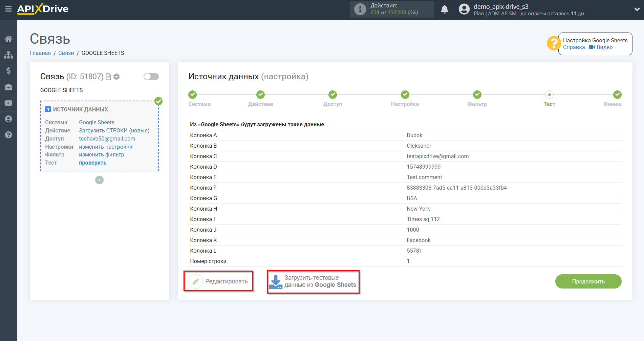Select the Test comment value
644x341 pixels.
point(424,177)
